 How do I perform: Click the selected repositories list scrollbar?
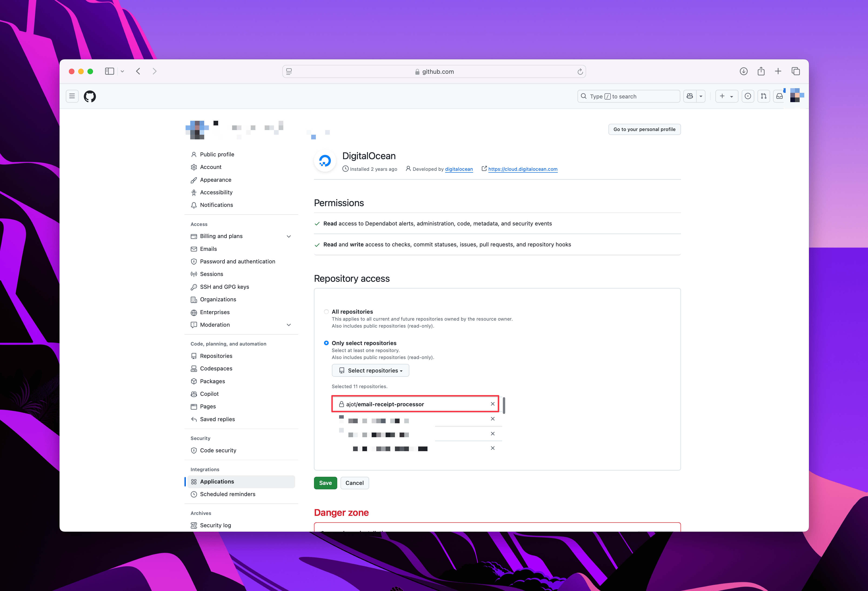[x=504, y=405]
